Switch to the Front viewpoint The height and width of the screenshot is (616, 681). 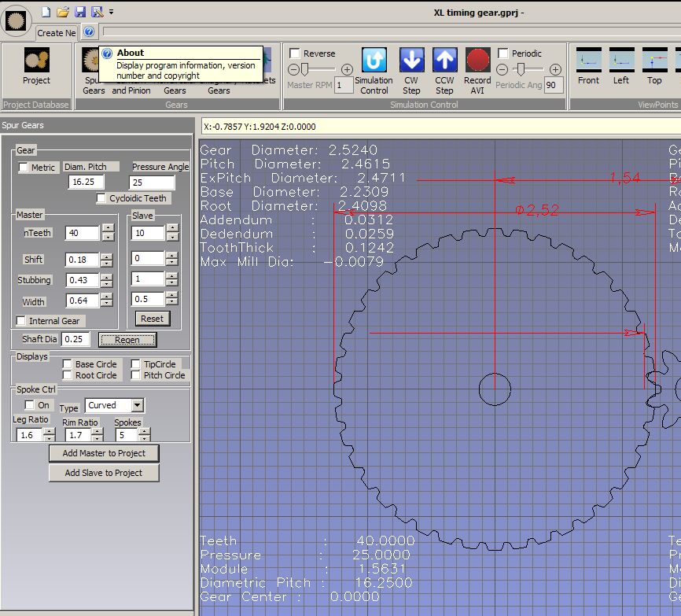click(x=588, y=66)
